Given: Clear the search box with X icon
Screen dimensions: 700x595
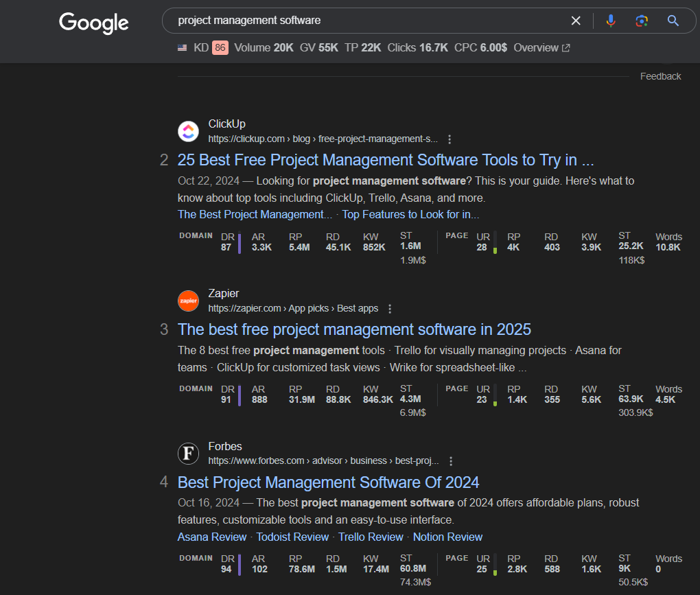Looking at the screenshot, I should pos(576,21).
